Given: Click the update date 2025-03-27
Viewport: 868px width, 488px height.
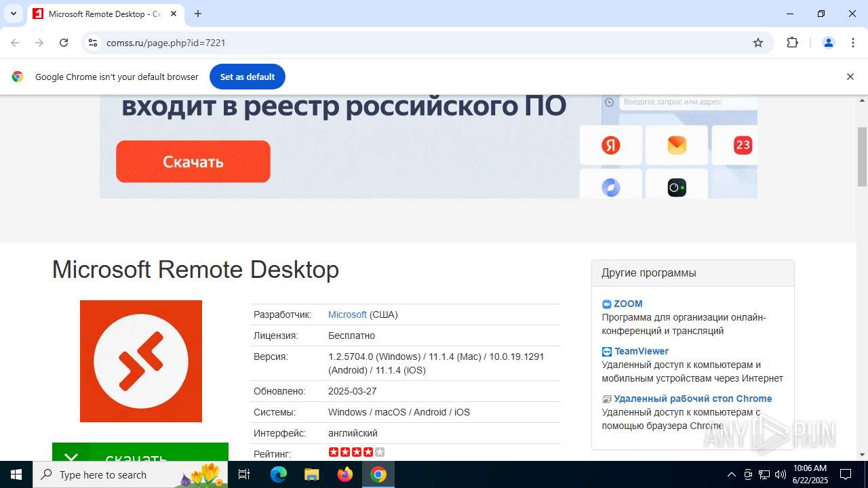Looking at the screenshot, I should [x=353, y=391].
